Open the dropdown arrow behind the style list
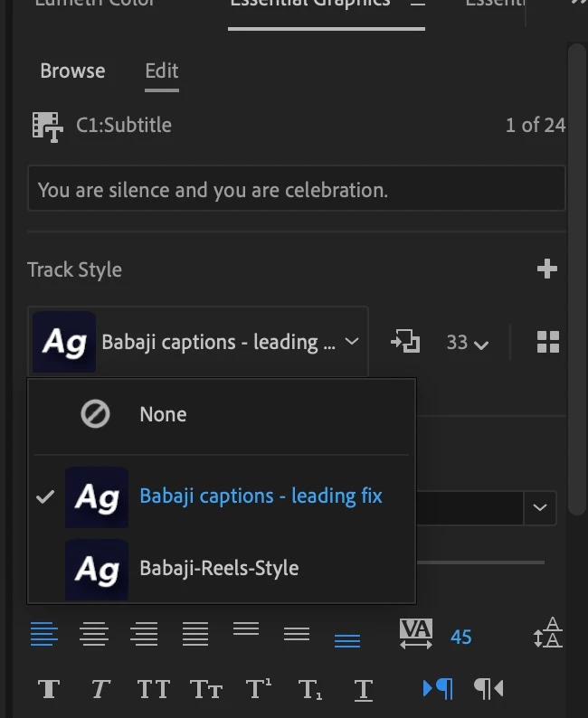 click(540, 507)
